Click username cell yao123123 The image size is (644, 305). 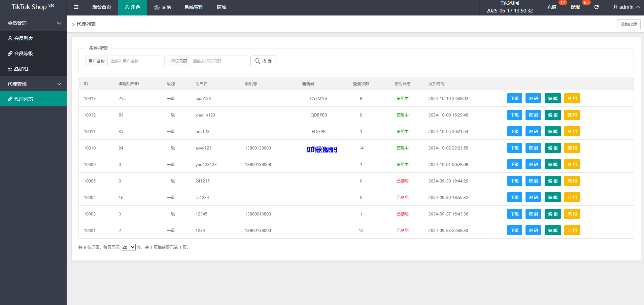206,164
